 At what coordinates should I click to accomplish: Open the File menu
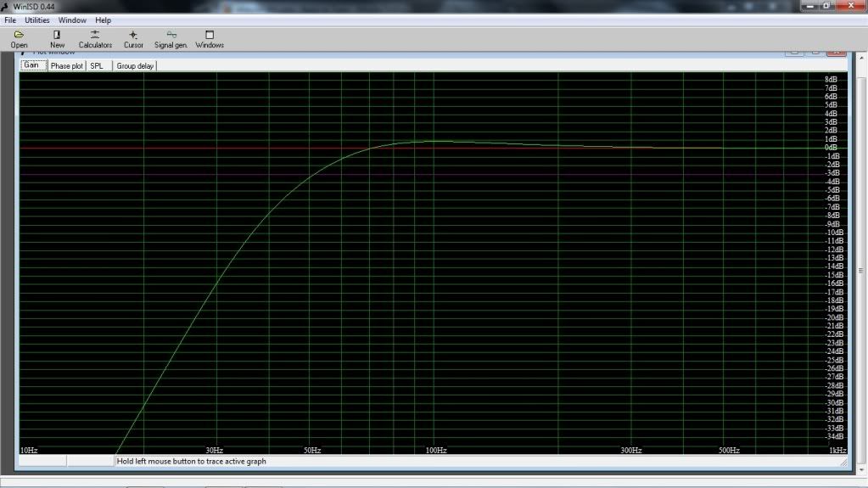(10, 20)
